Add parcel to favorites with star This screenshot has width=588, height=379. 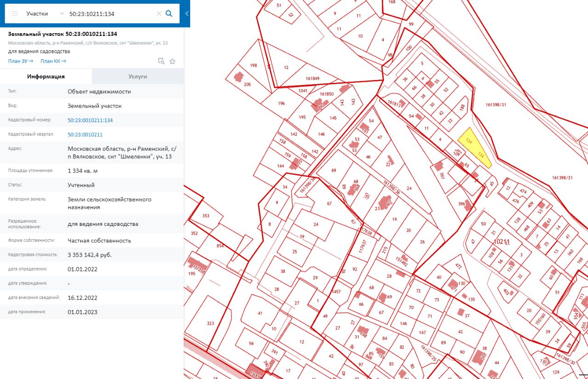pos(172,61)
